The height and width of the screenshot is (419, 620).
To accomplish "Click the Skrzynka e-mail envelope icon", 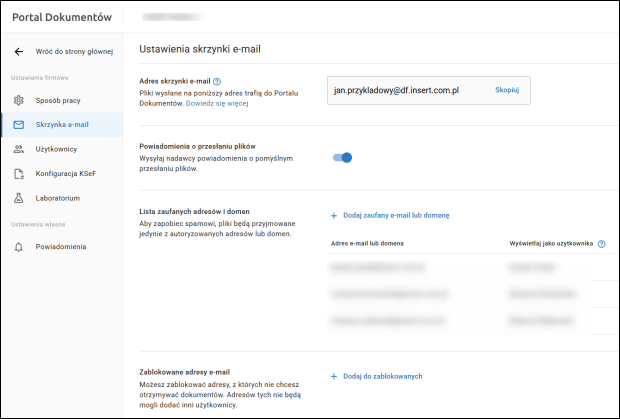I will [18, 125].
